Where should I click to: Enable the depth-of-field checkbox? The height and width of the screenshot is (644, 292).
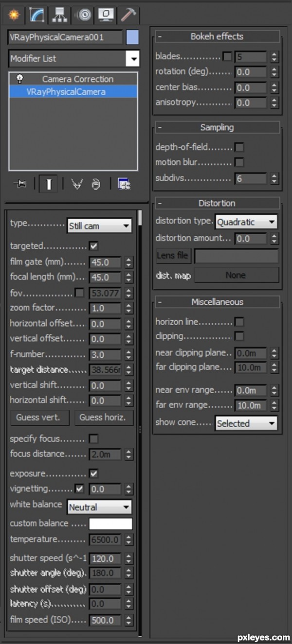(239, 147)
